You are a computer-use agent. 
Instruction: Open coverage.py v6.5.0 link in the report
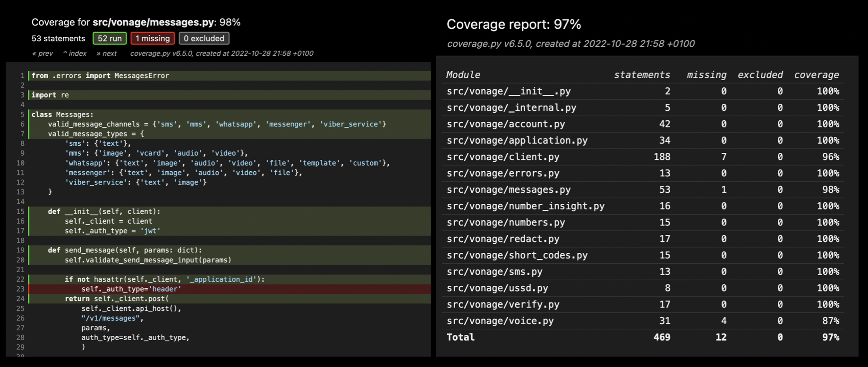pyautogui.click(x=489, y=43)
